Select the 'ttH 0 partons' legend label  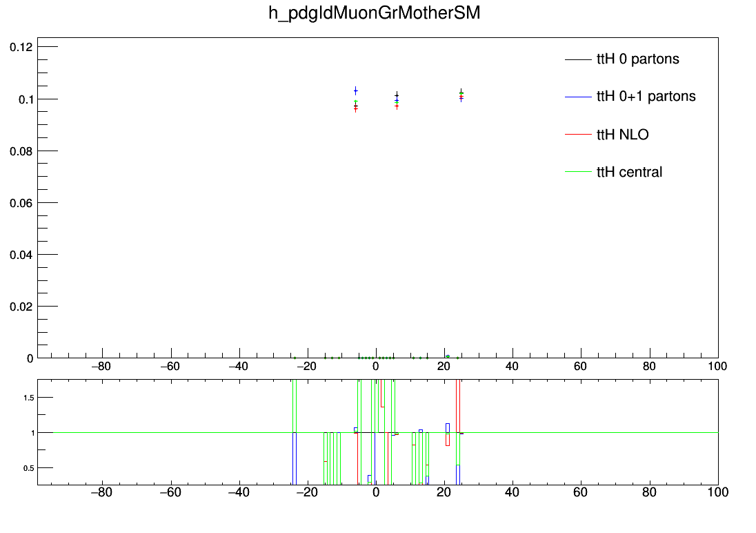pyautogui.click(x=638, y=59)
